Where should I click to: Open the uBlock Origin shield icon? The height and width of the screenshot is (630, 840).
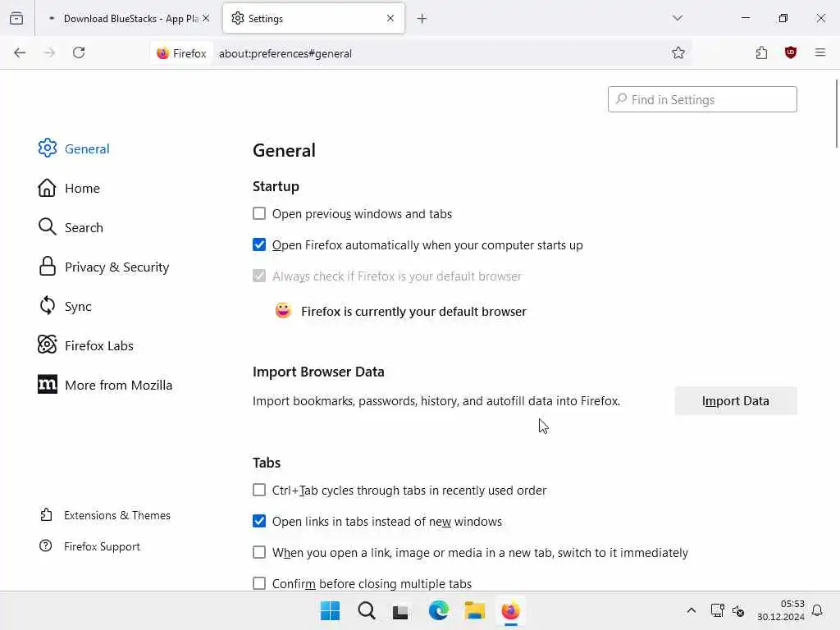point(791,52)
